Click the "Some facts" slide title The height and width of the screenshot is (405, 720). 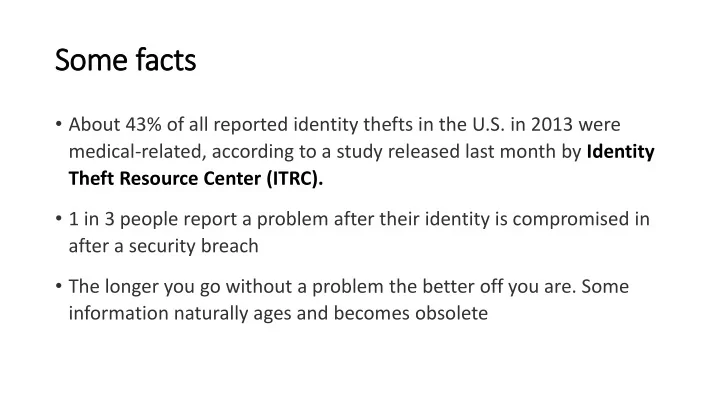(x=125, y=60)
